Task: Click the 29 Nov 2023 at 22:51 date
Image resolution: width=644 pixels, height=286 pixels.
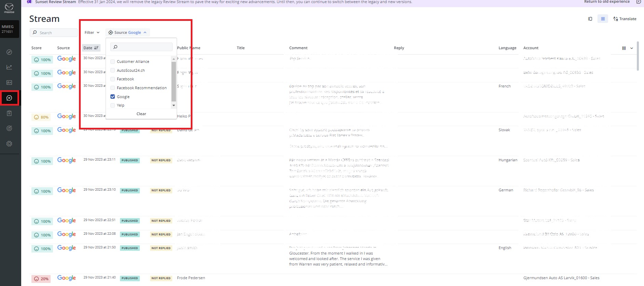Action: [99, 220]
